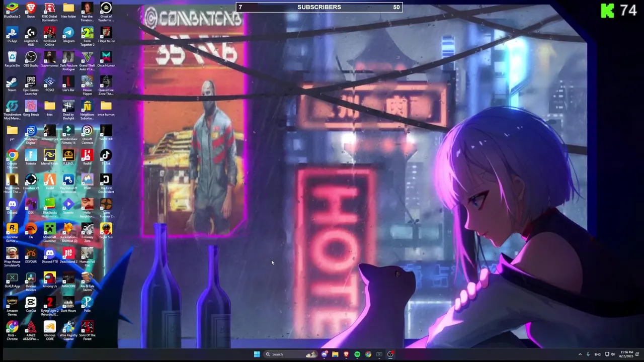
Task: Select the Team Fortress 2 shortcut
Action: pyautogui.click(x=106, y=209)
